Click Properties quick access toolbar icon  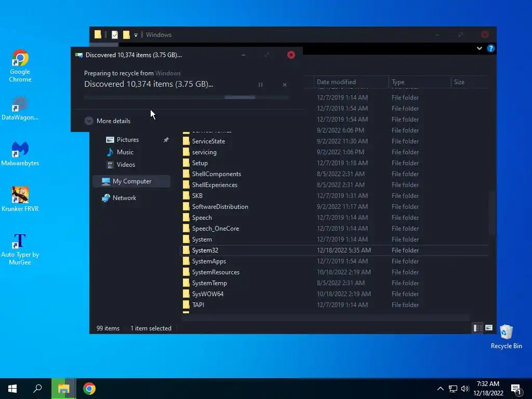(x=115, y=35)
